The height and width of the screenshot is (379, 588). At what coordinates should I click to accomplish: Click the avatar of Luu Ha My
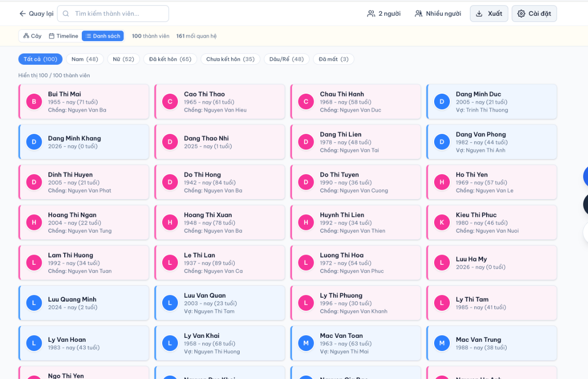point(441,262)
